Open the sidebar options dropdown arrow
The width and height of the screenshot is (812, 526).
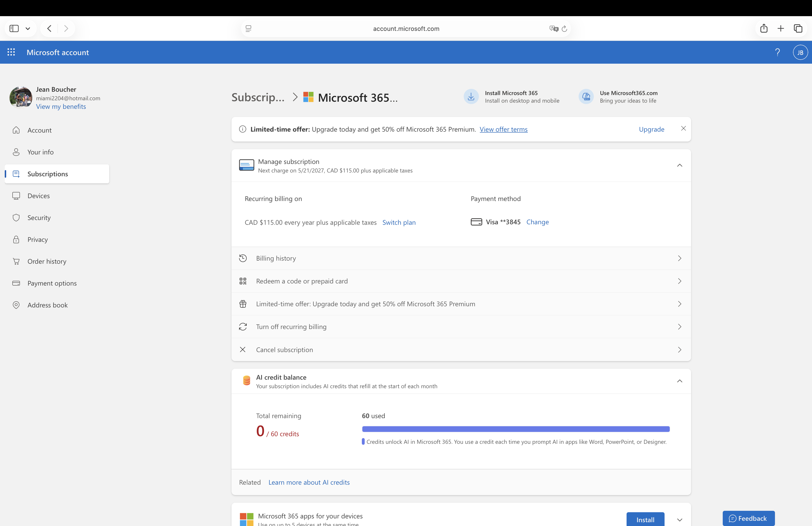tap(28, 29)
